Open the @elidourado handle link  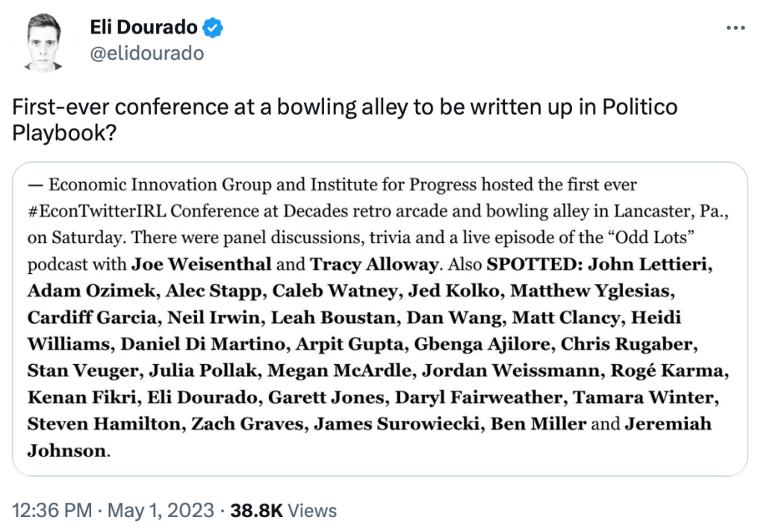146,54
